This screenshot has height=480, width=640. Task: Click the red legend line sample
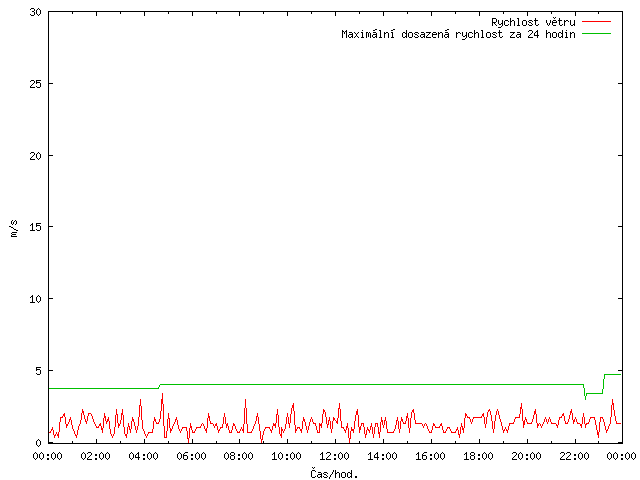pos(596,22)
